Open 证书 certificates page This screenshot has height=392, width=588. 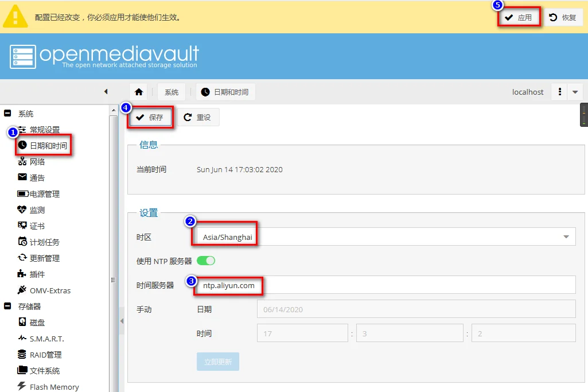point(32,226)
